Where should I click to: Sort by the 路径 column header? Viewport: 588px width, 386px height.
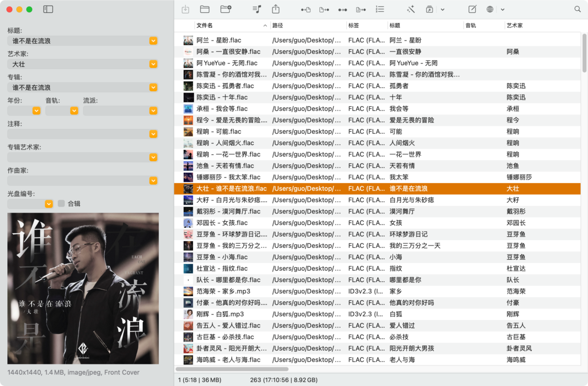click(x=308, y=25)
